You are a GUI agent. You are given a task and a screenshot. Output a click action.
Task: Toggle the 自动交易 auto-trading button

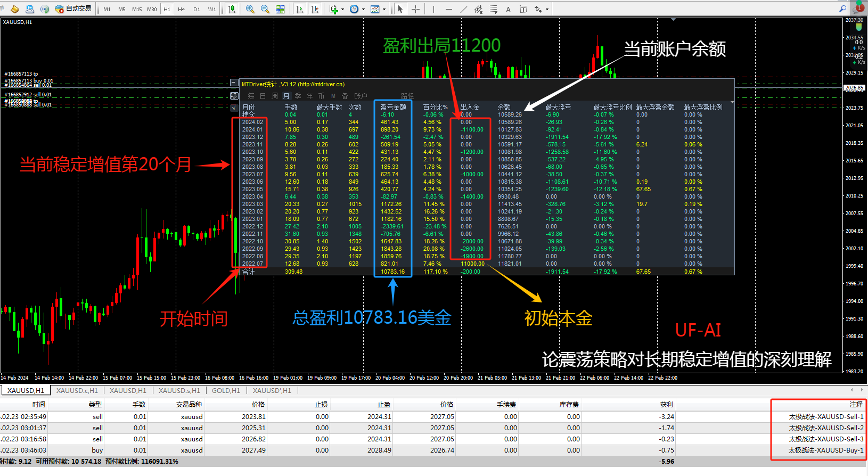pos(73,9)
